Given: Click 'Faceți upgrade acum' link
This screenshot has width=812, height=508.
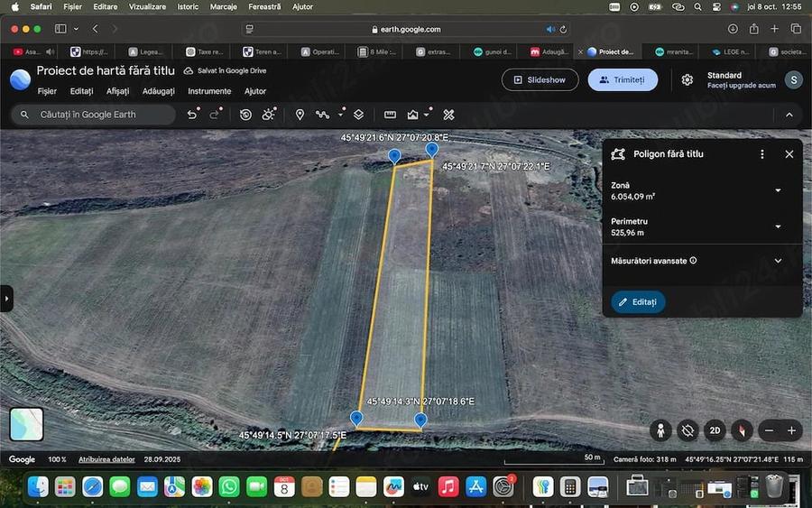Looking at the screenshot, I should pyautogui.click(x=741, y=86).
